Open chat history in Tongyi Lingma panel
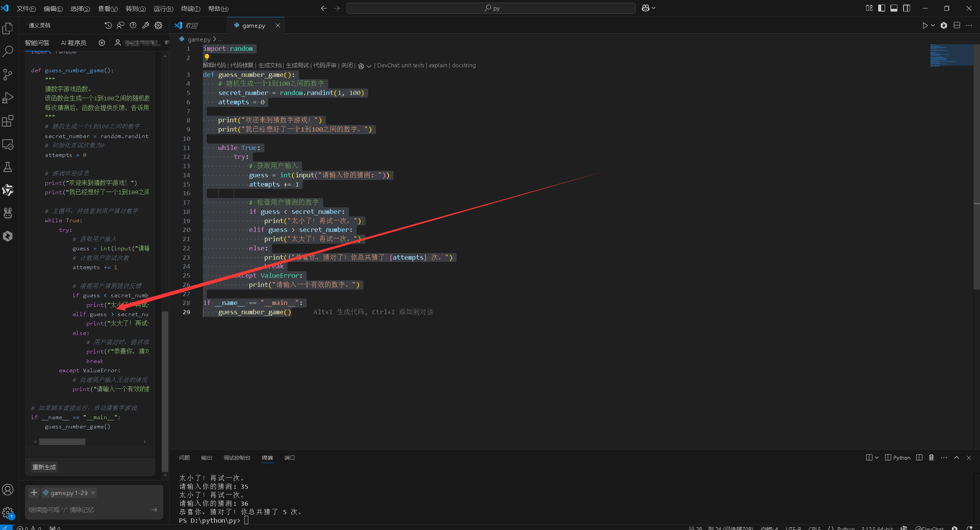980x530 pixels. click(x=108, y=25)
